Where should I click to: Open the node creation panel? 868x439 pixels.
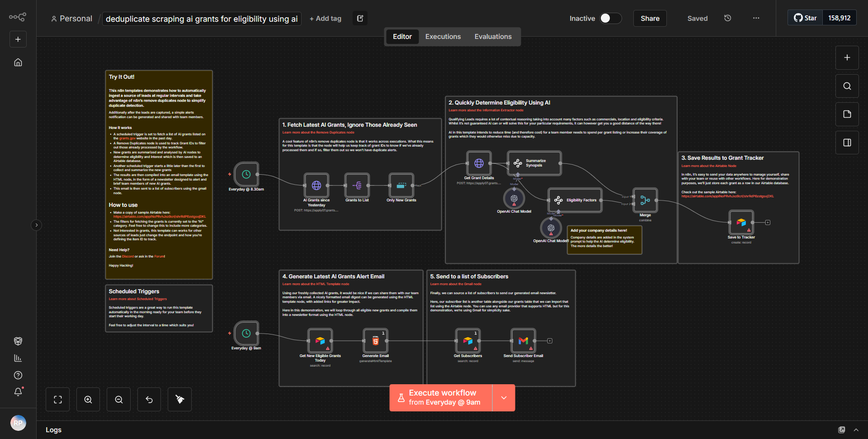[846, 57]
